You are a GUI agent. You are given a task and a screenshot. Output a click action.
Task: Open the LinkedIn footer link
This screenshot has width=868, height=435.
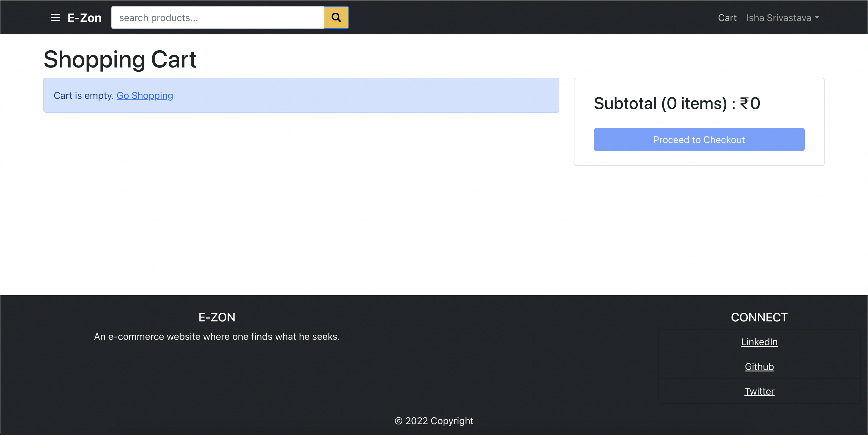759,342
